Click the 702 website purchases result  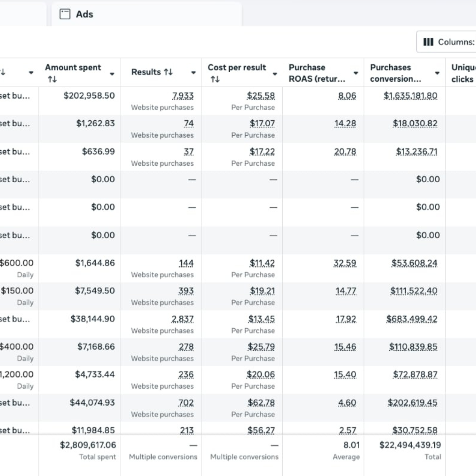(186, 403)
